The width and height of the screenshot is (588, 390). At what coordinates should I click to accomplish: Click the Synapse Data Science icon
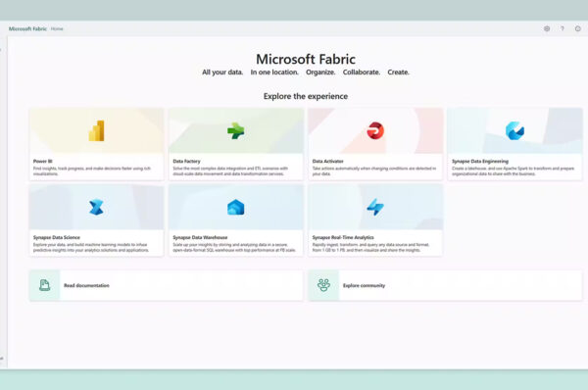tap(96, 207)
